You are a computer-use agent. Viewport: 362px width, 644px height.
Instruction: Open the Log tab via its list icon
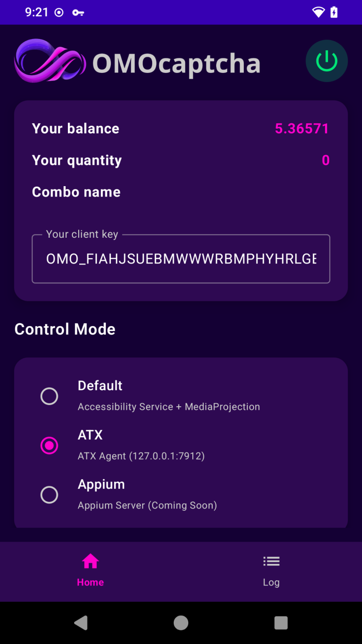pos(271,561)
